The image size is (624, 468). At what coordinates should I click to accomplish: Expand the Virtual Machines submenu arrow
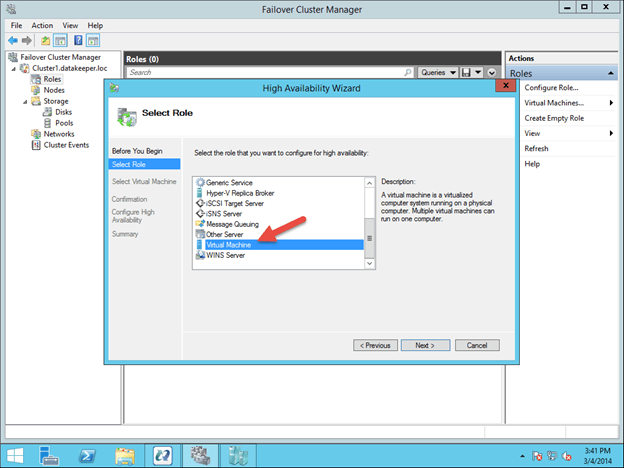point(611,103)
